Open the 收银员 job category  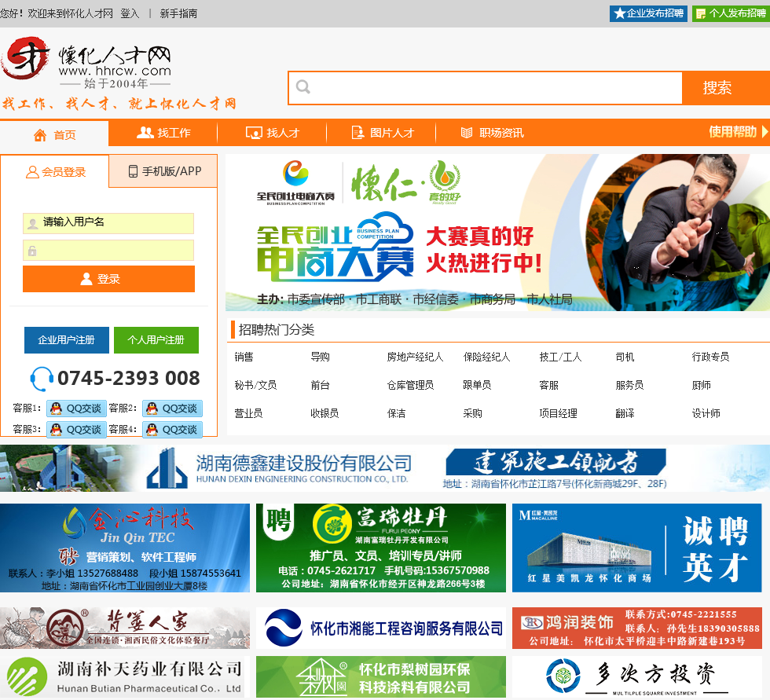pyautogui.click(x=324, y=413)
